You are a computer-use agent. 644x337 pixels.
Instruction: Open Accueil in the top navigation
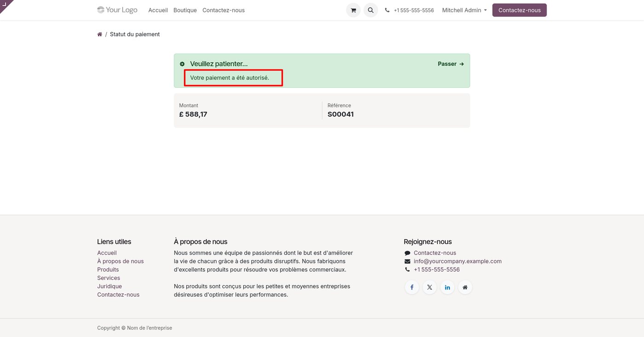158,10
